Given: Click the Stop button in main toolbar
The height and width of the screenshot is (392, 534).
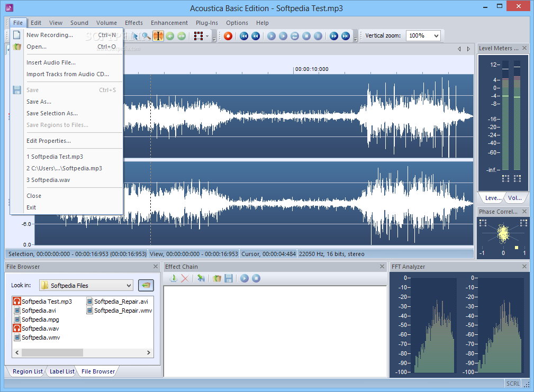Looking at the screenshot, I should pyautogui.click(x=306, y=36).
